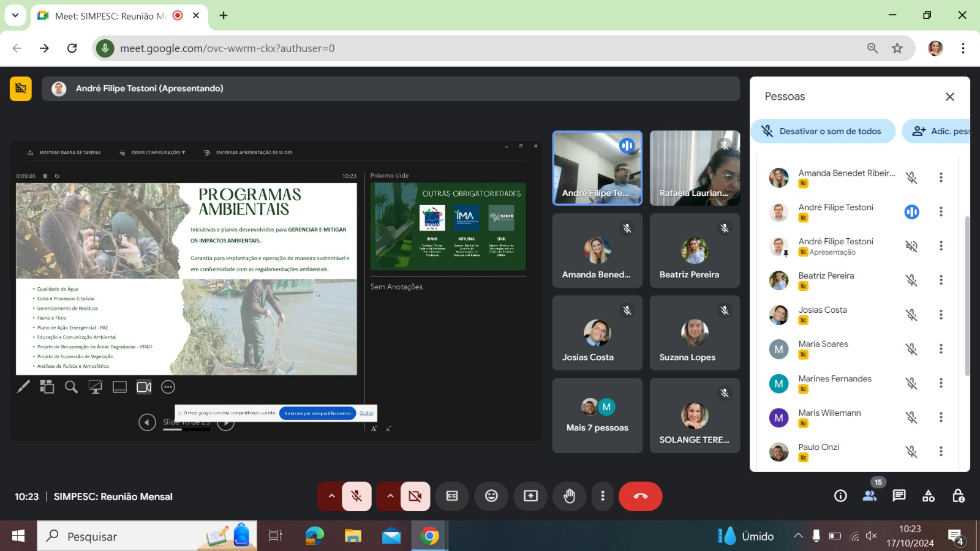Image resolution: width=980 pixels, height=551 pixels.
Task: Expand the camera video settings arrow
Action: [x=390, y=496]
